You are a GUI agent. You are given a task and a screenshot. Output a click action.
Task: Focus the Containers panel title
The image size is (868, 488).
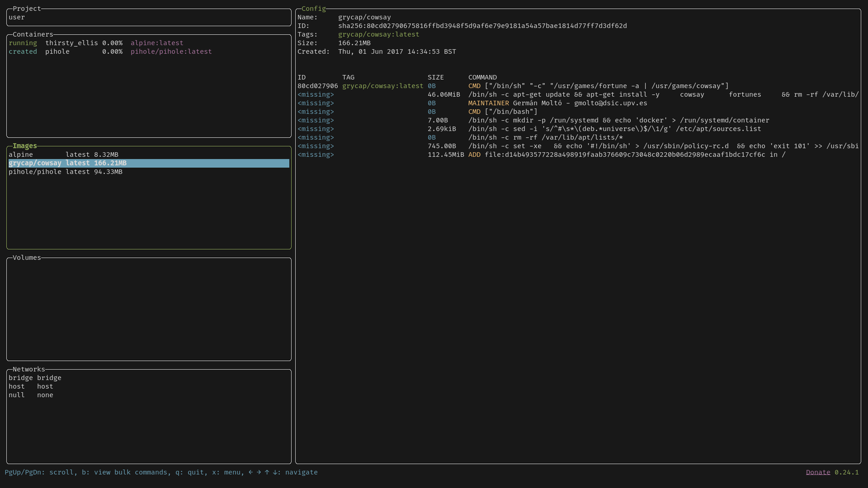tap(33, 35)
